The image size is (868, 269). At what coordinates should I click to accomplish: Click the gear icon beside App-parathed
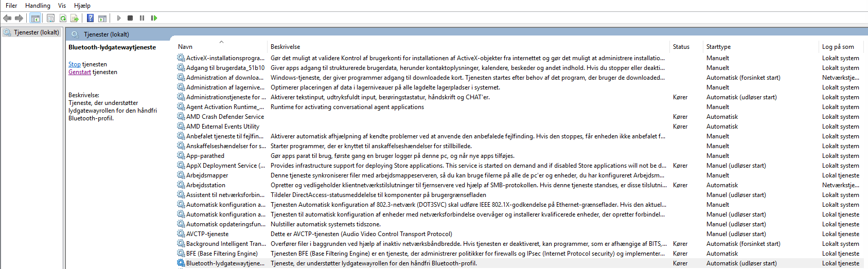tap(181, 156)
